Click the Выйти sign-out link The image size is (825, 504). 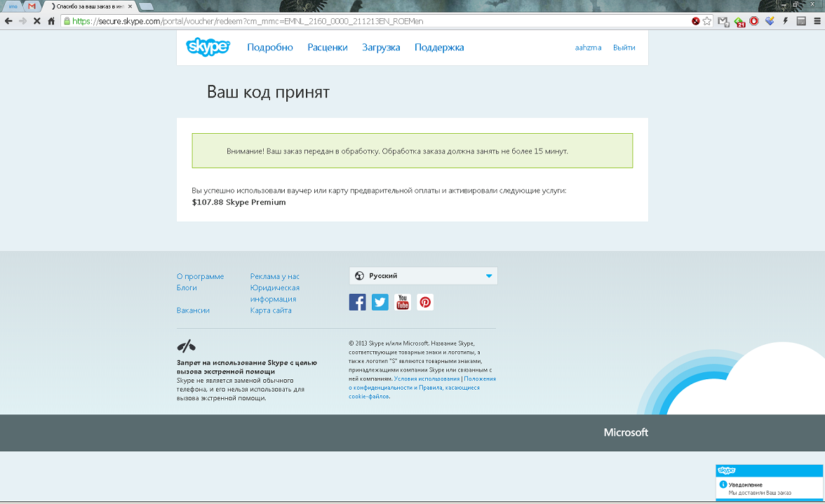624,48
